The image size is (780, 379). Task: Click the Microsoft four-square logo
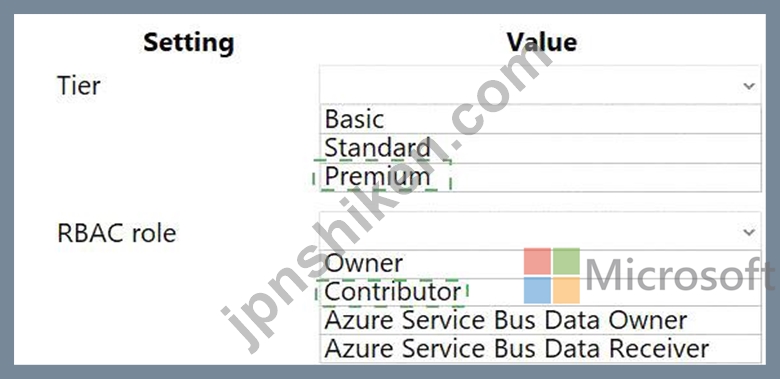click(552, 276)
